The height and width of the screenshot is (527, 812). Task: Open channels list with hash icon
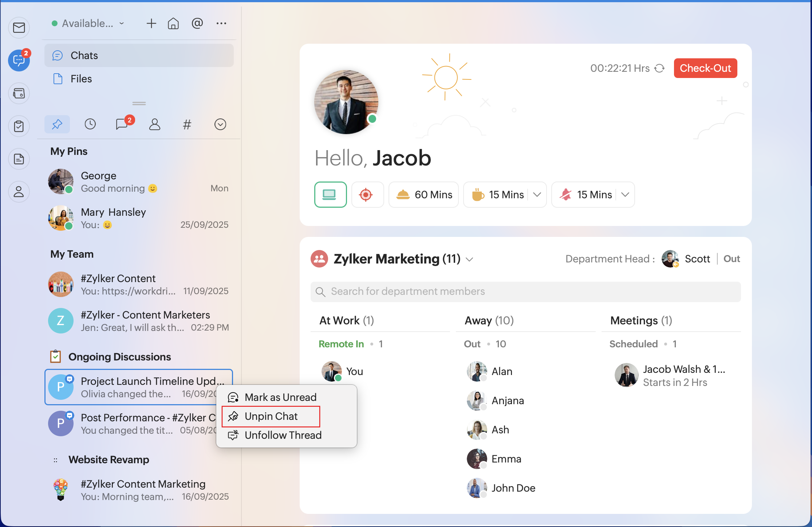click(x=187, y=124)
